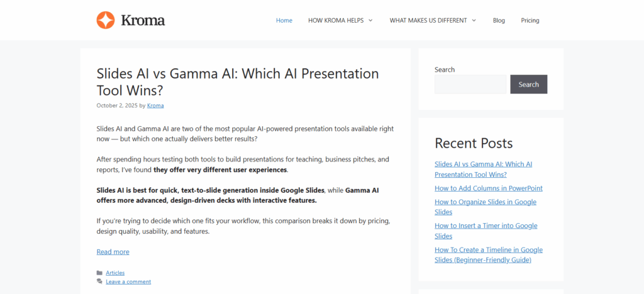Open the Articles category link
Screen dimensions: 644x294
(115, 273)
